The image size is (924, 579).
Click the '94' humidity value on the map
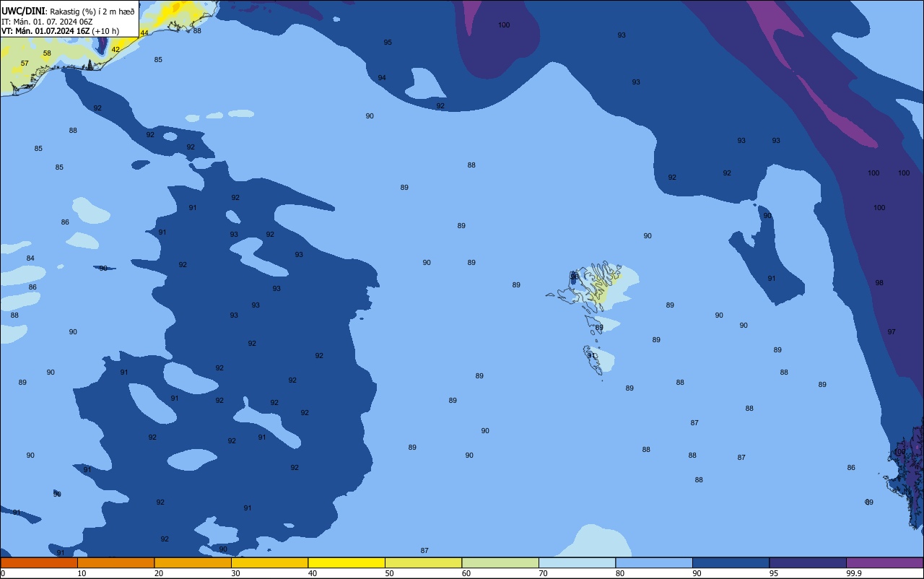(x=382, y=78)
